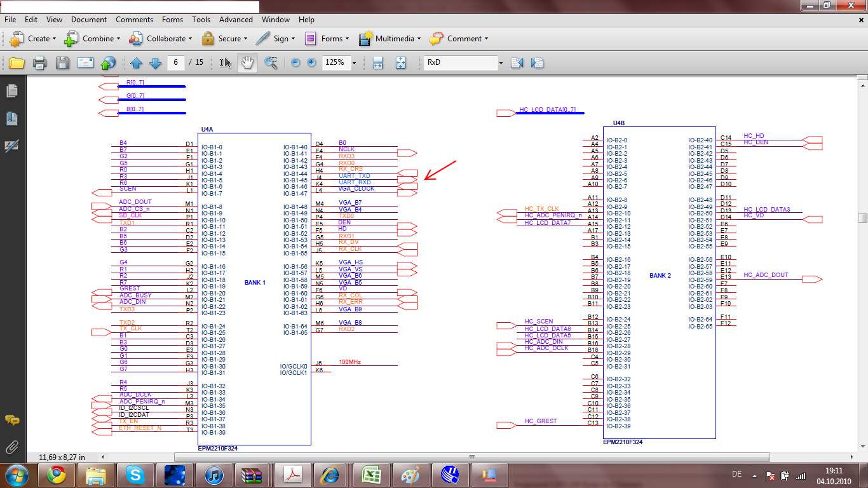Open the 125% zoom level dropdown arrow
Screen dimensions: 868x488
coord(354,63)
